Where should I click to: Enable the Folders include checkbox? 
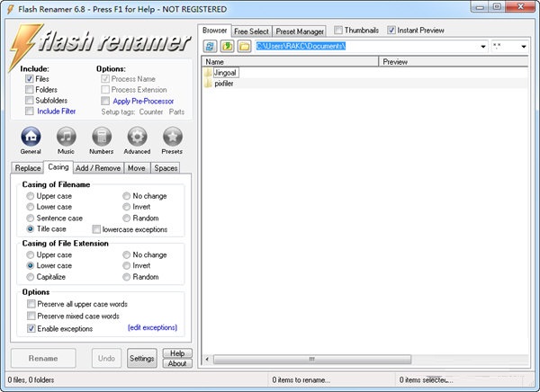pyautogui.click(x=30, y=90)
